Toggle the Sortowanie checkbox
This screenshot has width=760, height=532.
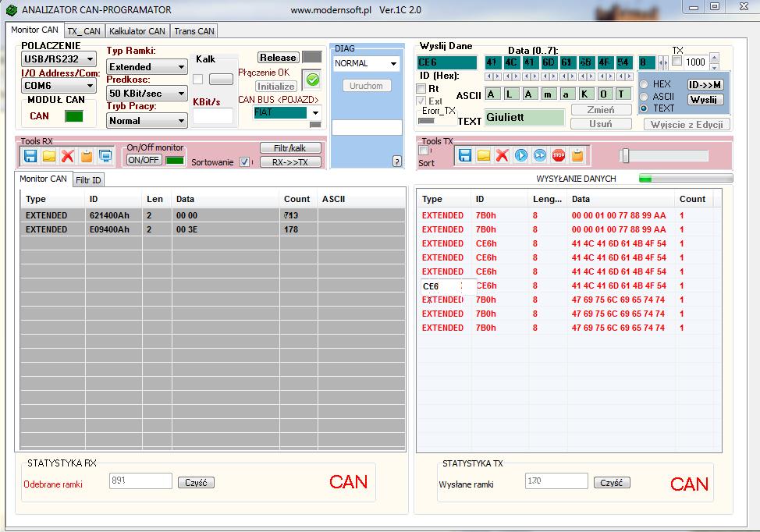(x=245, y=161)
